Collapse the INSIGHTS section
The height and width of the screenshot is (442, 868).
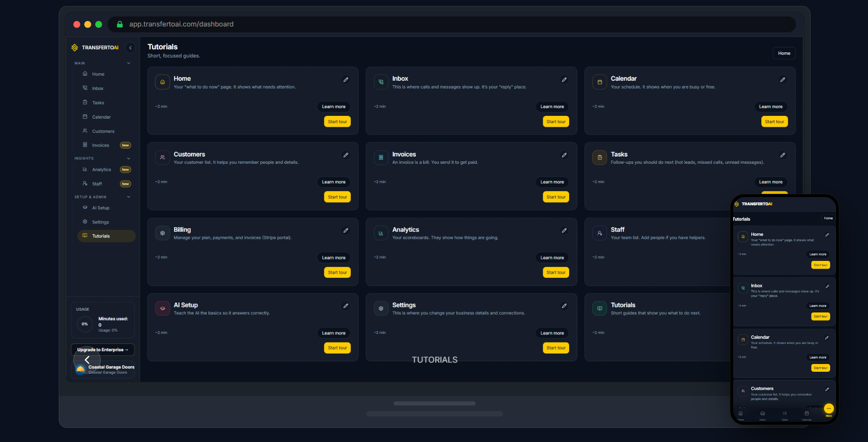[x=128, y=158]
